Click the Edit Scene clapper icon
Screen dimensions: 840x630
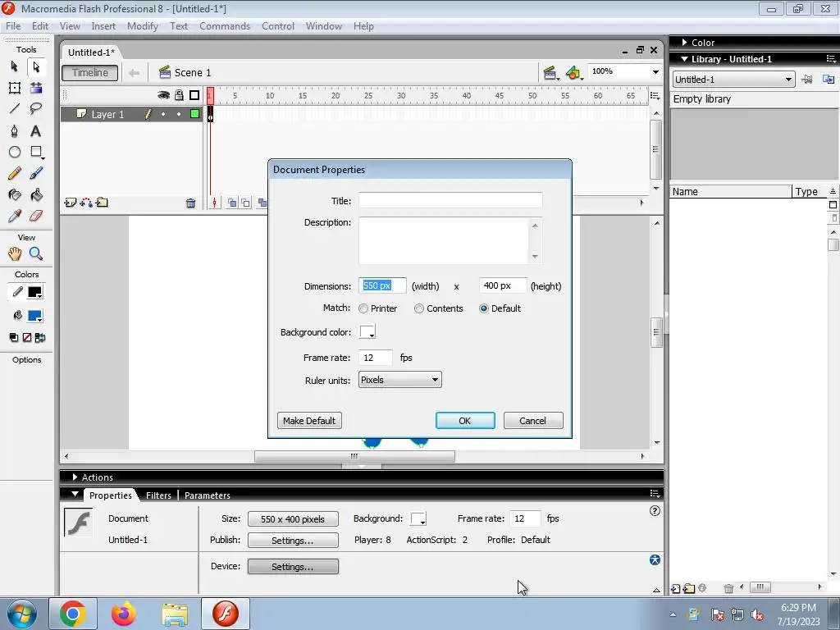coord(550,73)
